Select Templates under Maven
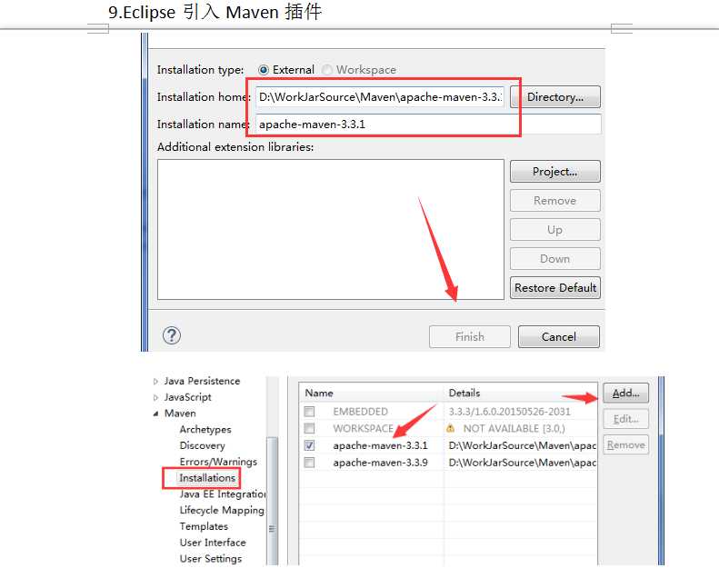 204,526
